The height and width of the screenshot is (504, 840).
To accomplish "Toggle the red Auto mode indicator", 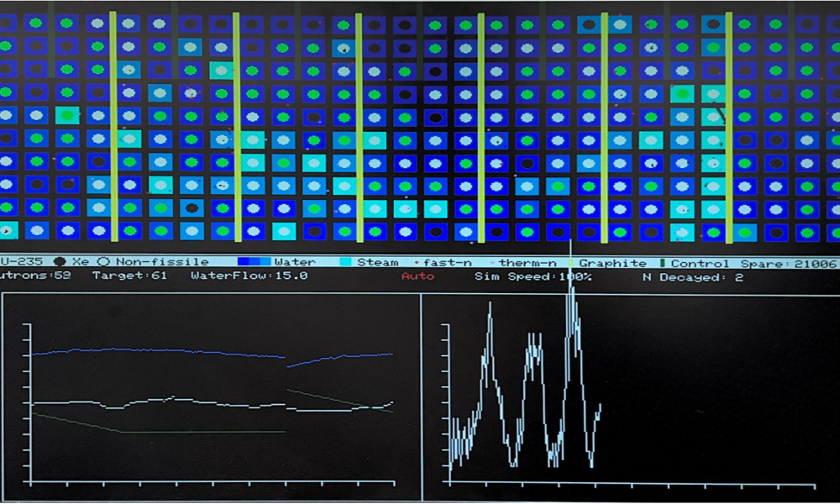I will coord(417,276).
